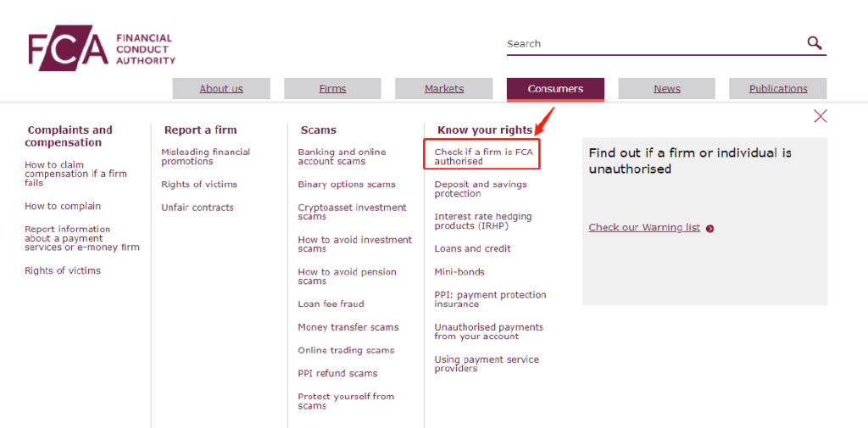Expand the Markets menu

[x=444, y=89]
